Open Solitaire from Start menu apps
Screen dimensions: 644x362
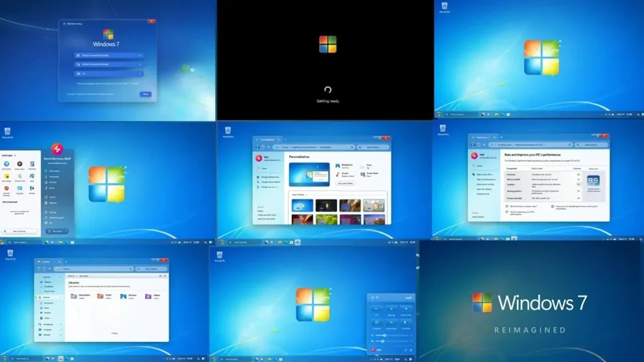click(x=32, y=190)
